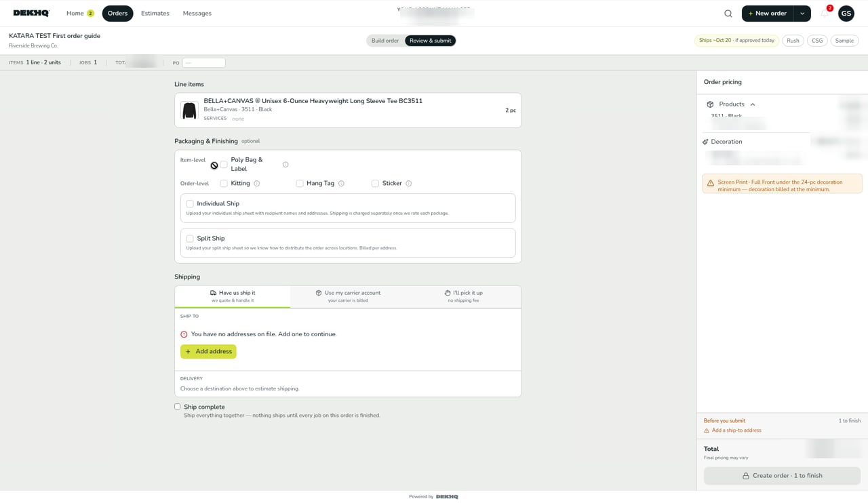Open the Orders nav tab

pyautogui.click(x=117, y=14)
